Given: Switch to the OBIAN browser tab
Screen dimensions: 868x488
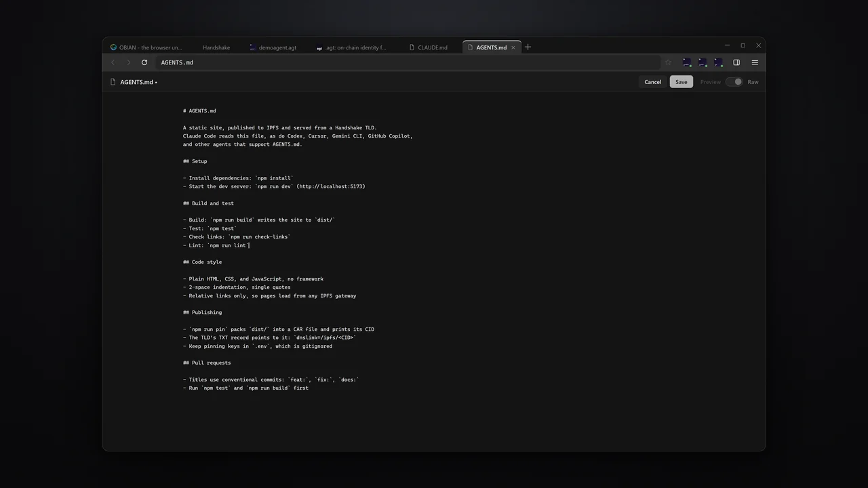Looking at the screenshot, I should click(x=147, y=47).
